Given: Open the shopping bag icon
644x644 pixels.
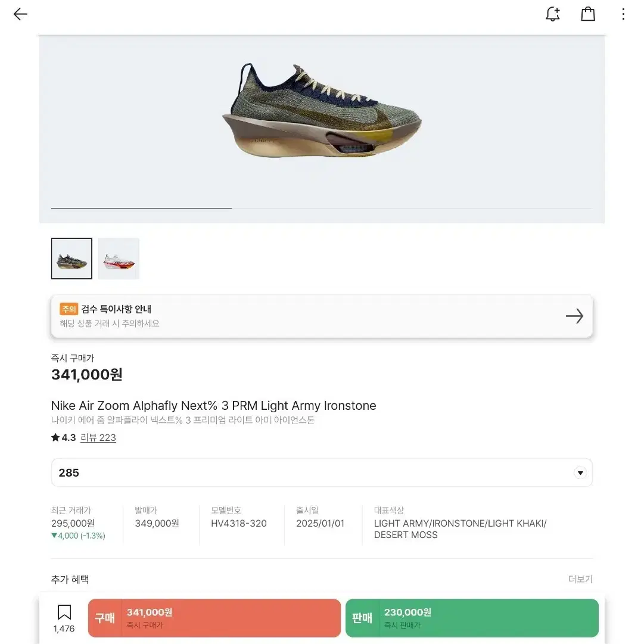Looking at the screenshot, I should (x=588, y=14).
